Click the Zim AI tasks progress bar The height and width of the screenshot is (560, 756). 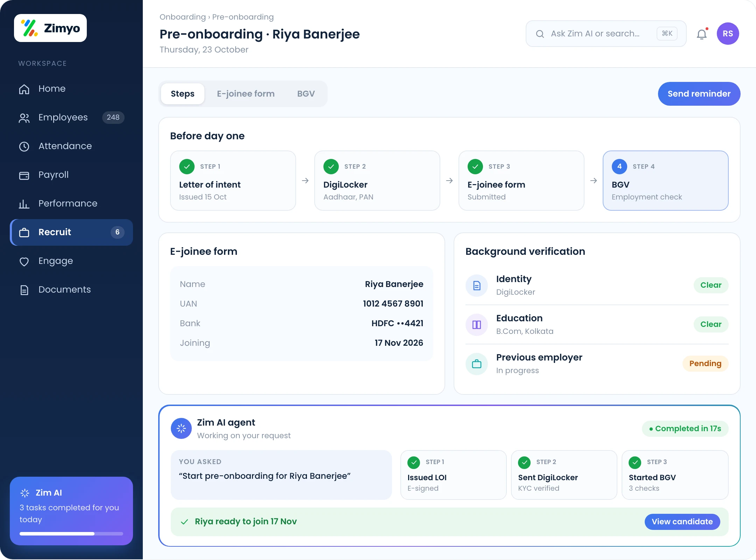point(71,534)
